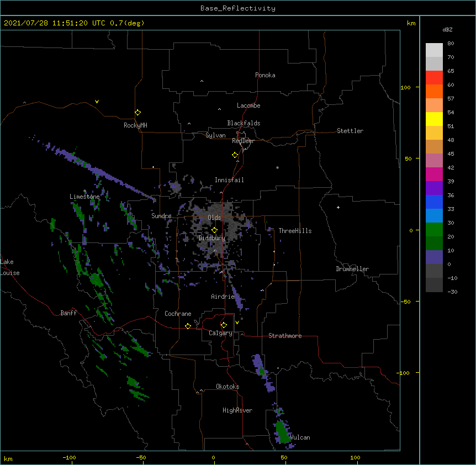Image resolution: width=476 pixels, height=465 pixels.
Task: Click the Base_Reflectivity title
Action: (238, 8)
